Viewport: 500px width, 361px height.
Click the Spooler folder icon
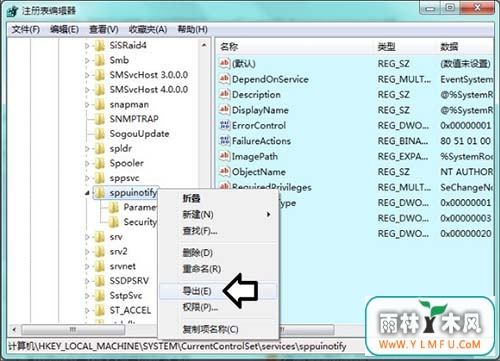pos(99,163)
